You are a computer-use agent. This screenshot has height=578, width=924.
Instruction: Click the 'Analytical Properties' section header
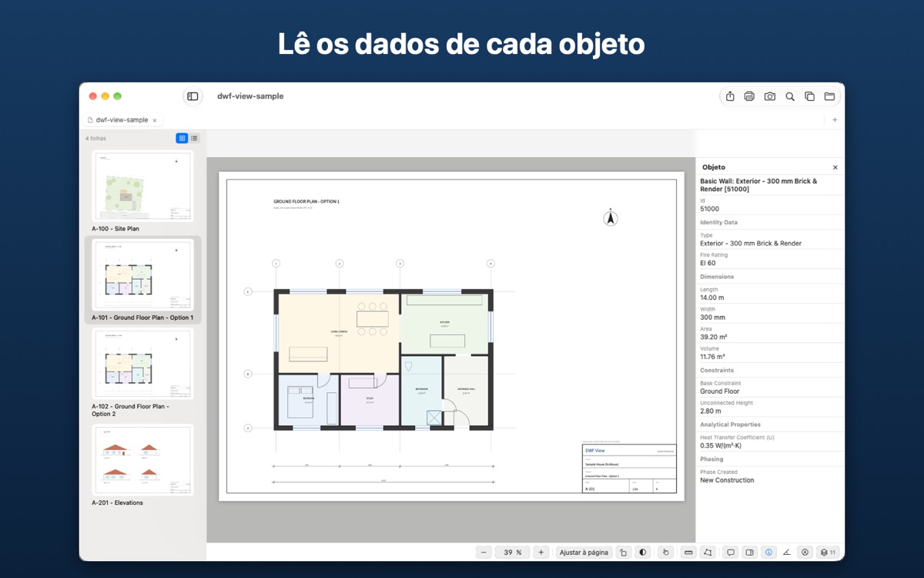click(x=730, y=425)
